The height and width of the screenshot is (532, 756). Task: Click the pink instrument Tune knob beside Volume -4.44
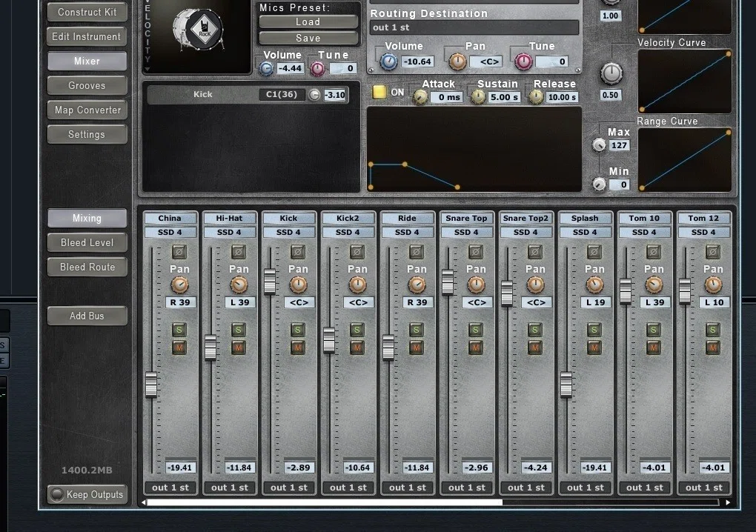tap(317, 69)
